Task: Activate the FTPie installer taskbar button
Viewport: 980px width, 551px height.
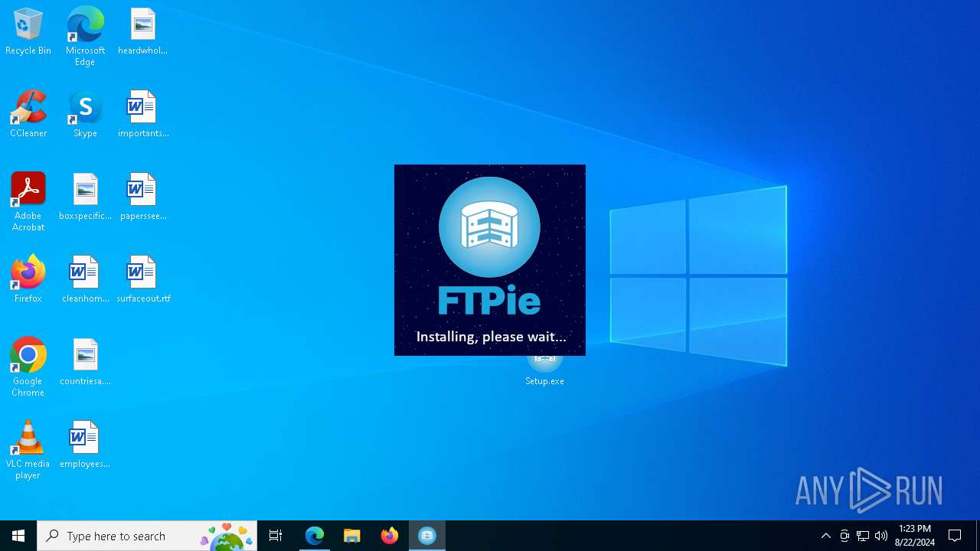Action: pyautogui.click(x=427, y=536)
